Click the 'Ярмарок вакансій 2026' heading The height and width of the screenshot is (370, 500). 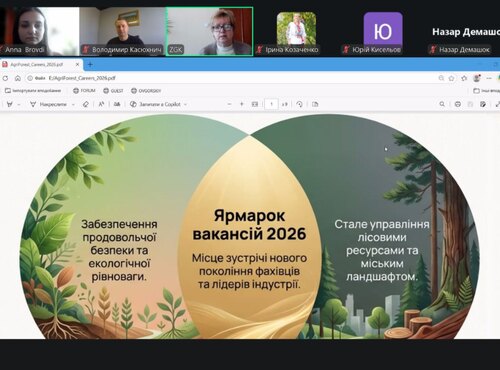coord(249,225)
